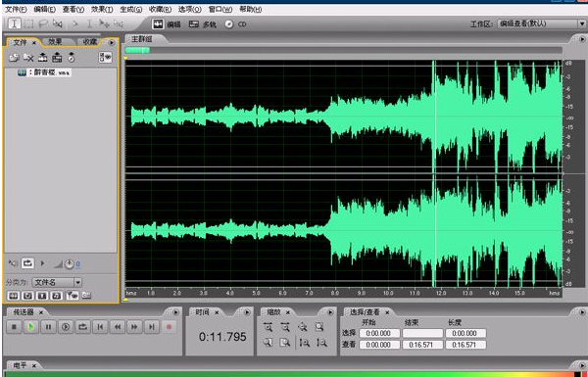Click the Rewind transport button
This screenshot has width=588, height=377.
coord(118,327)
